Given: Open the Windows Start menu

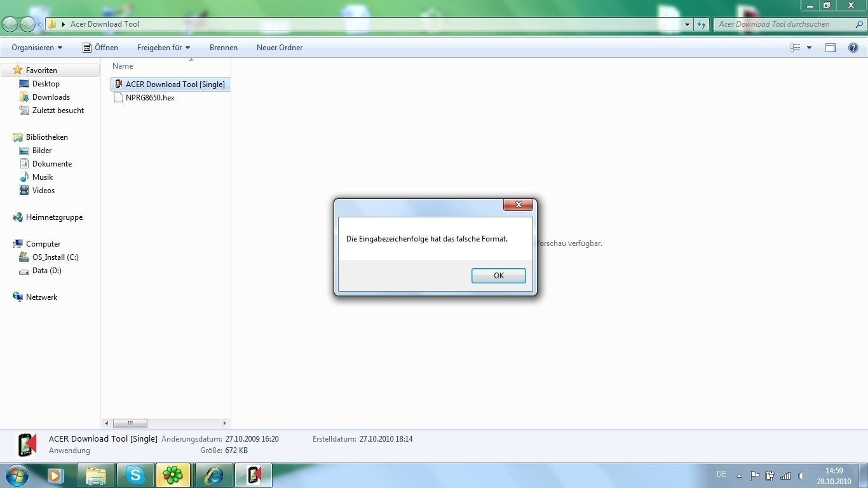Looking at the screenshot, I should tap(17, 475).
